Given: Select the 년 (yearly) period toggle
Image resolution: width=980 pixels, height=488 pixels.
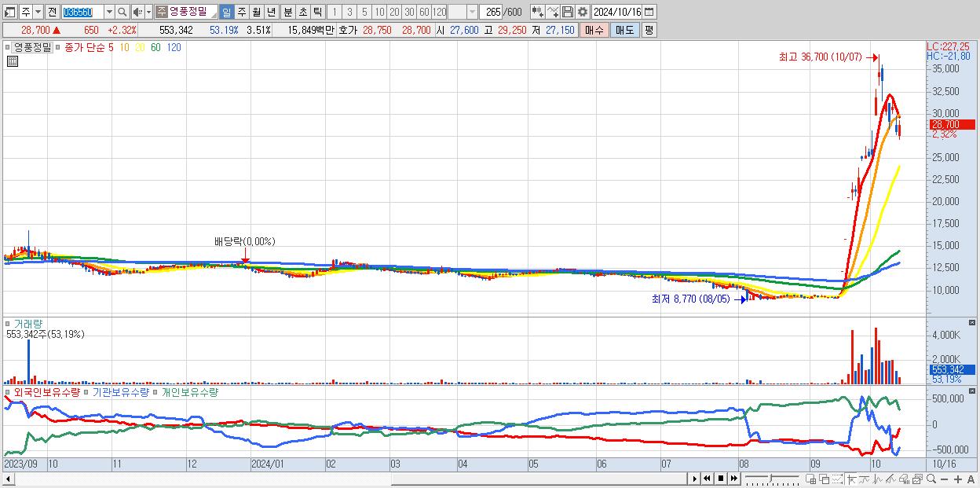Looking at the screenshot, I should [x=271, y=12].
